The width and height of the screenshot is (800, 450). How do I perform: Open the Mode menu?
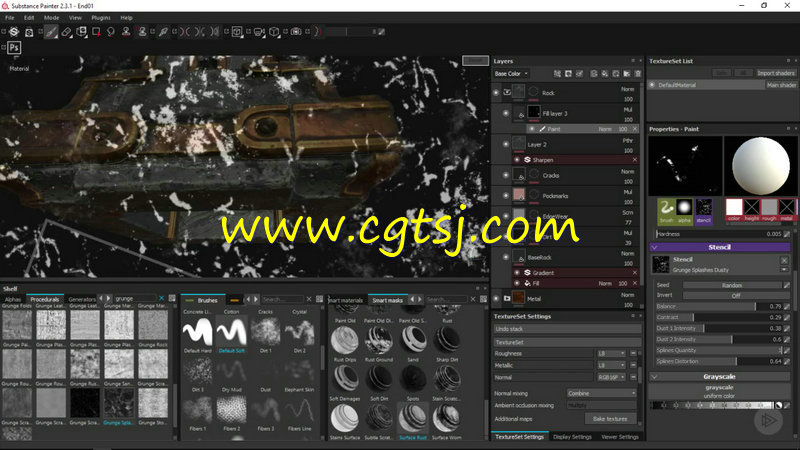tap(52, 17)
